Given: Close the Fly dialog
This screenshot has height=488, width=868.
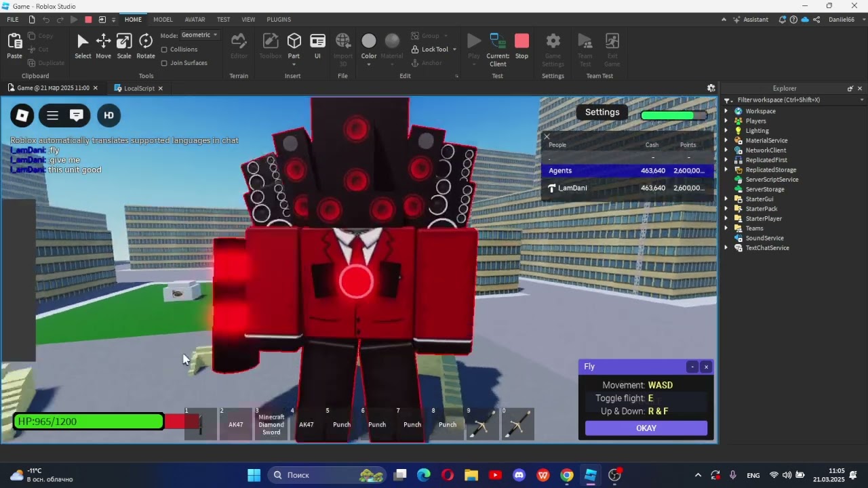Looking at the screenshot, I should tap(706, 367).
